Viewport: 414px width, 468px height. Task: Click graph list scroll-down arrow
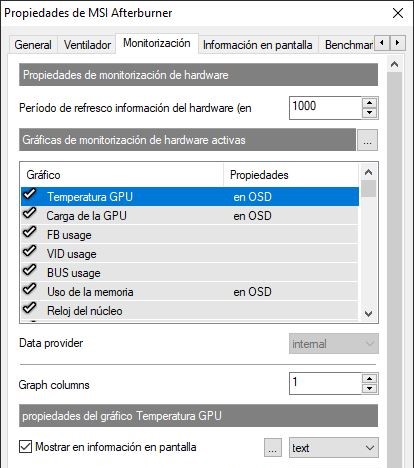(x=369, y=314)
